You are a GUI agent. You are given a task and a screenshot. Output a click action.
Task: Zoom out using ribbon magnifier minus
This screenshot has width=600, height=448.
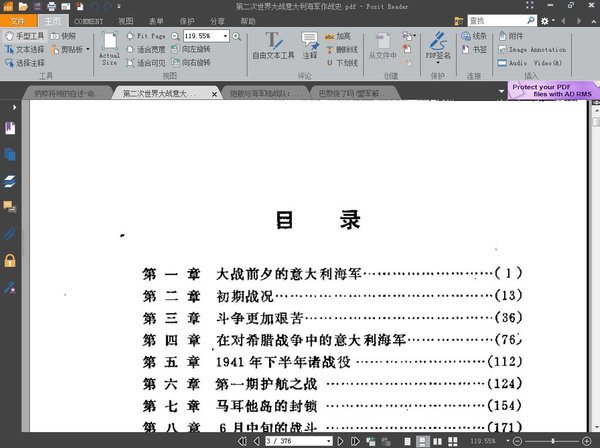(175, 36)
